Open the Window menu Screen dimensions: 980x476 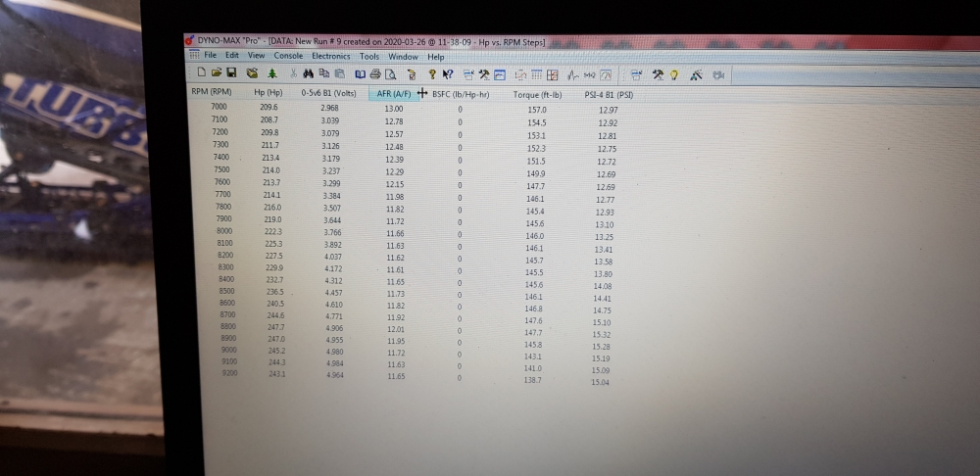click(x=403, y=56)
